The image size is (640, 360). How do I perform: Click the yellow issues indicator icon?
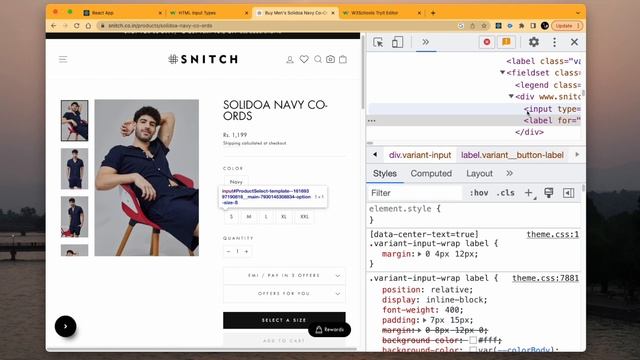[x=506, y=42]
